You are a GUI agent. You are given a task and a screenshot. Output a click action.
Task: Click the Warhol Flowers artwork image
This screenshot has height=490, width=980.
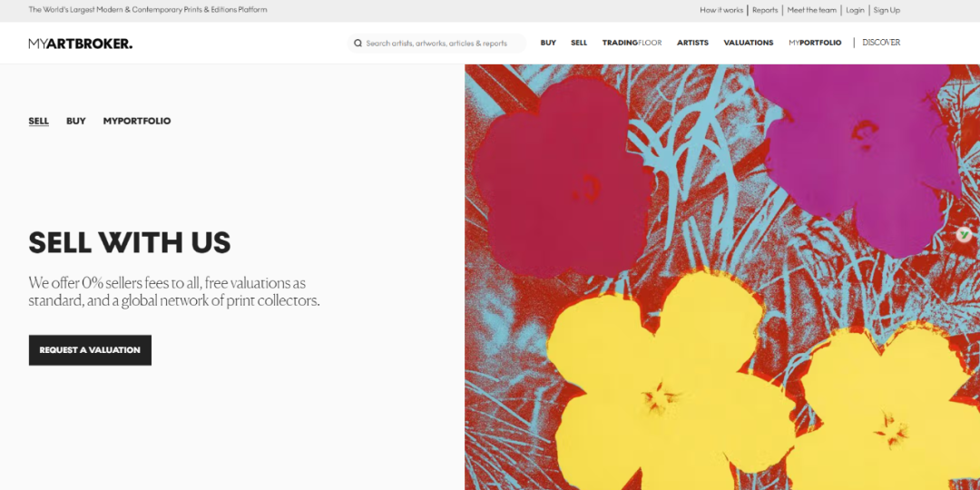(722, 277)
